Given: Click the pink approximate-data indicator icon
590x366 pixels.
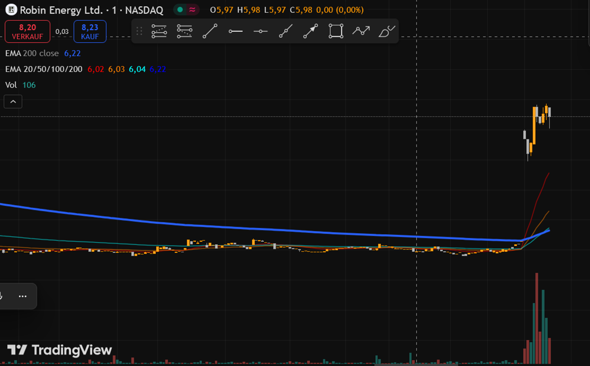Looking at the screenshot, I should pyautogui.click(x=192, y=10).
